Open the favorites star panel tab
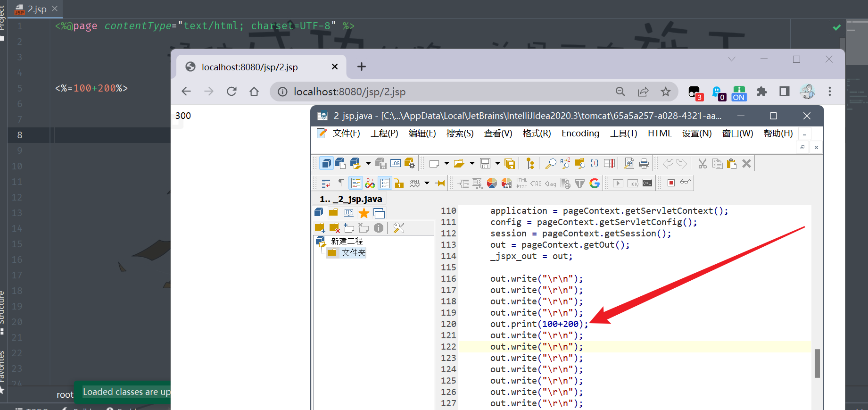This screenshot has width=868, height=410. point(364,213)
